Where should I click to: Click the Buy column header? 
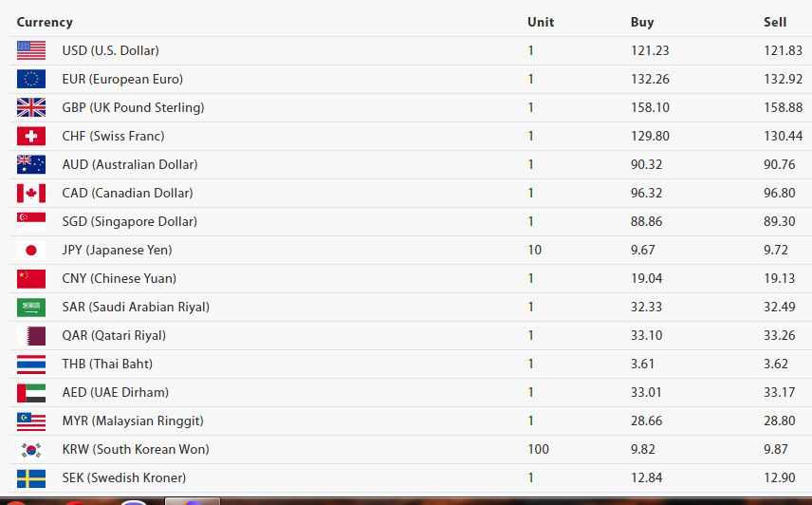click(x=642, y=22)
